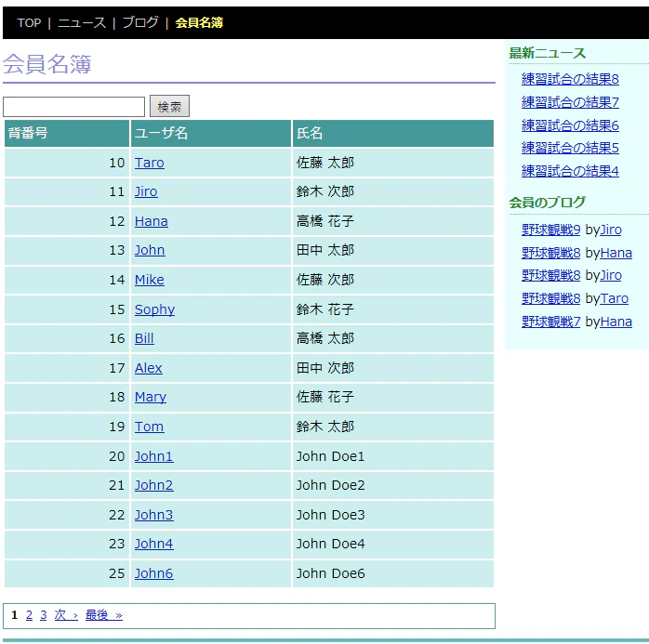Select name cell John Doe1
The image size is (649, 644).
click(x=393, y=456)
